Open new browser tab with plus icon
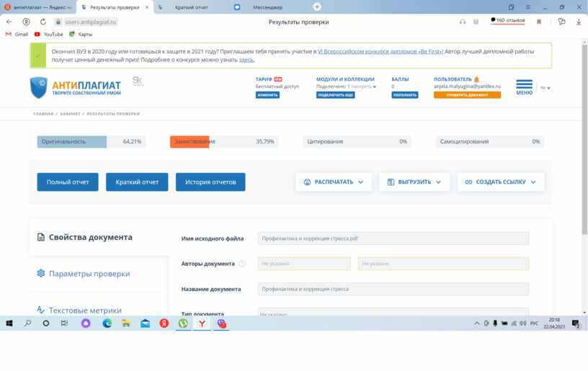Screen dimensions: 588x371 tap(316, 6)
